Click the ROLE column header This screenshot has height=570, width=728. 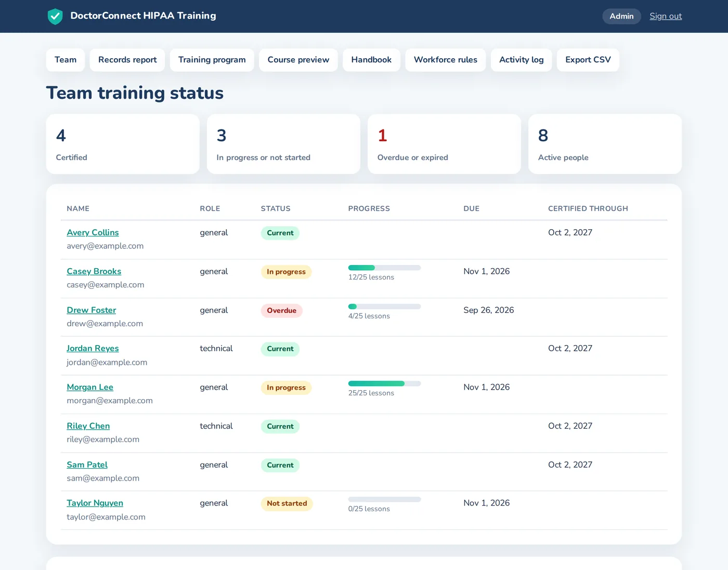coord(210,208)
